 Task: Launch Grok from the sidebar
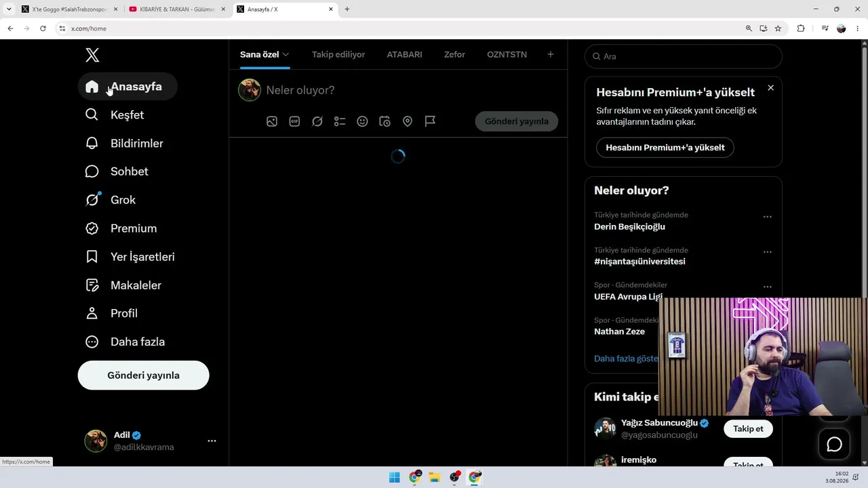pyautogui.click(x=111, y=200)
